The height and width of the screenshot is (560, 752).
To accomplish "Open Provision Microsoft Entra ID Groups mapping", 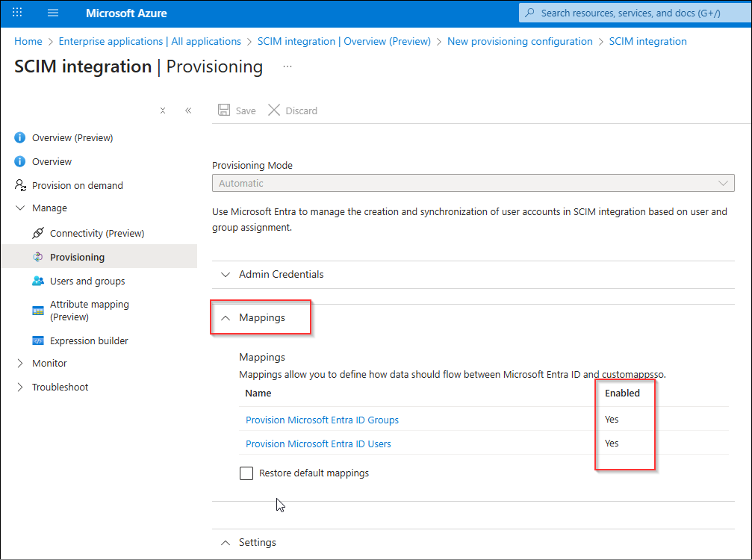I will 322,420.
